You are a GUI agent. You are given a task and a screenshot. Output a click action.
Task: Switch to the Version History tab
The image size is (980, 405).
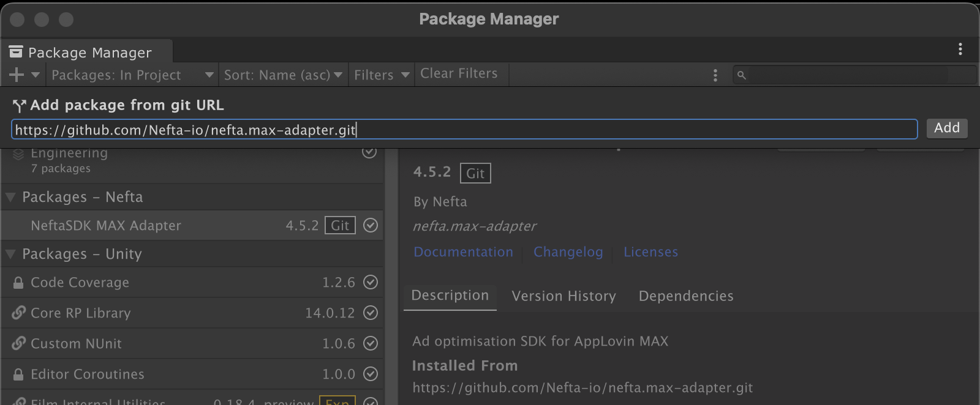click(563, 296)
